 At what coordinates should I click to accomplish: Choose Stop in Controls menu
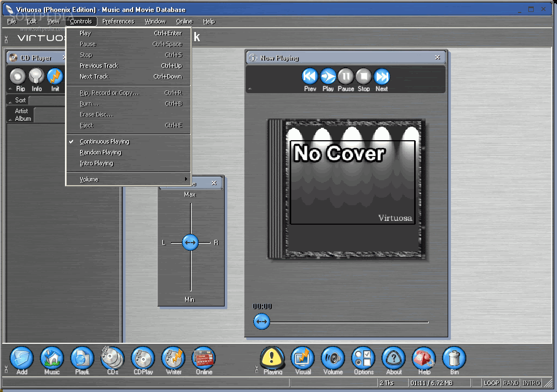129,55
